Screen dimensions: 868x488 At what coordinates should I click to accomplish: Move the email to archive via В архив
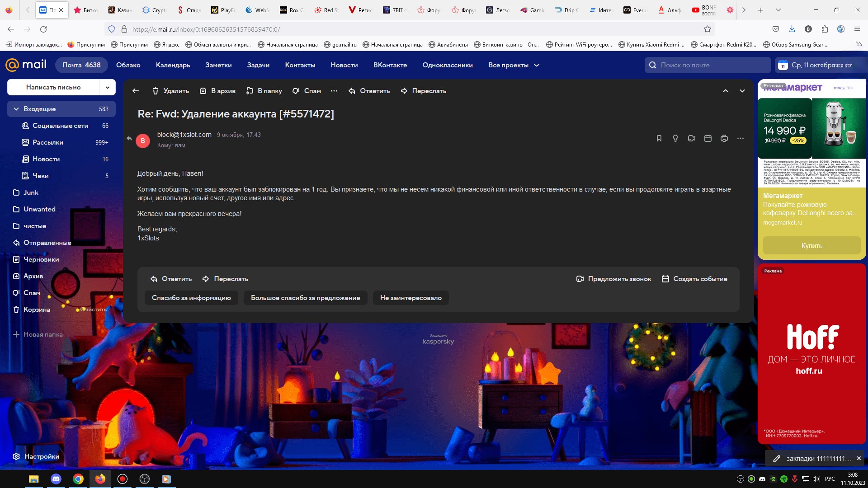tap(217, 91)
